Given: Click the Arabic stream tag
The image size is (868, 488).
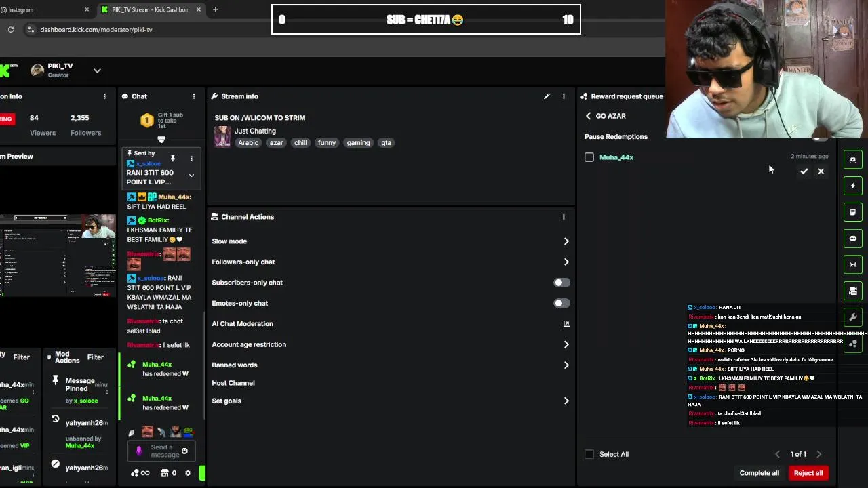Looking at the screenshot, I should coord(248,143).
